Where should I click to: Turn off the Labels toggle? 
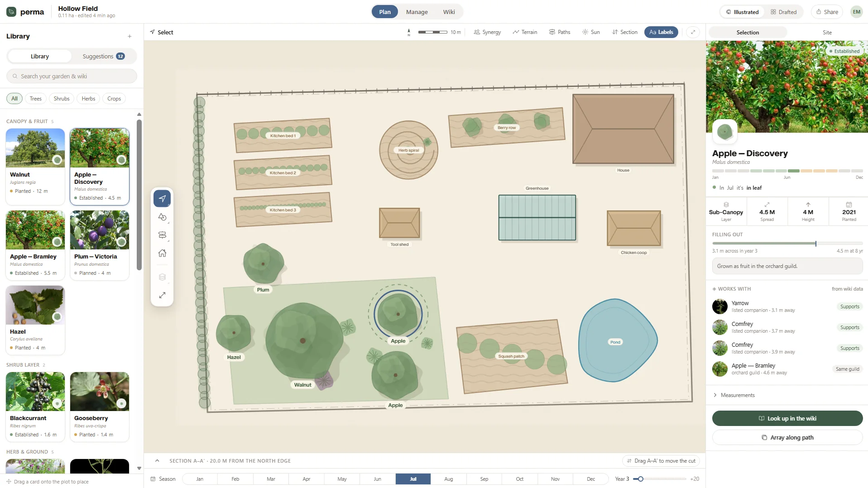(x=661, y=32)
